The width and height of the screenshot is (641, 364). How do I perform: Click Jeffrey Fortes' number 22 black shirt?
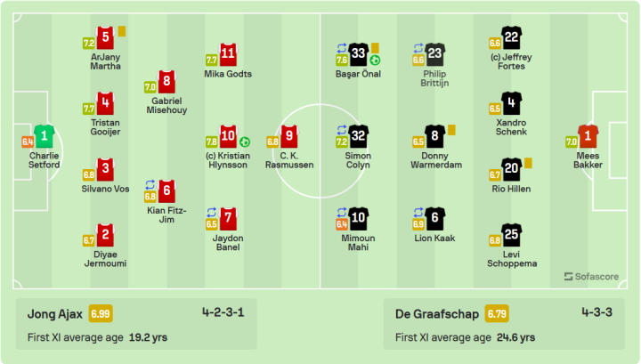pos(511,37)
